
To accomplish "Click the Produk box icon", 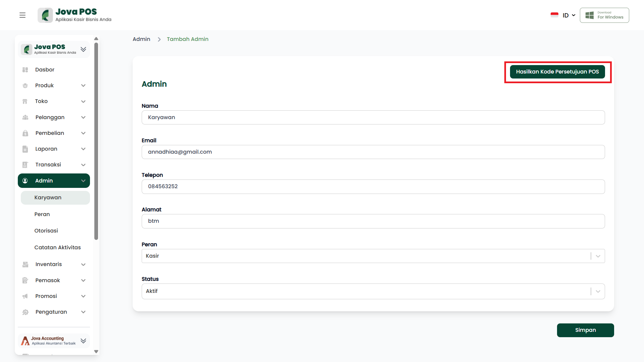I will [25, 86].
